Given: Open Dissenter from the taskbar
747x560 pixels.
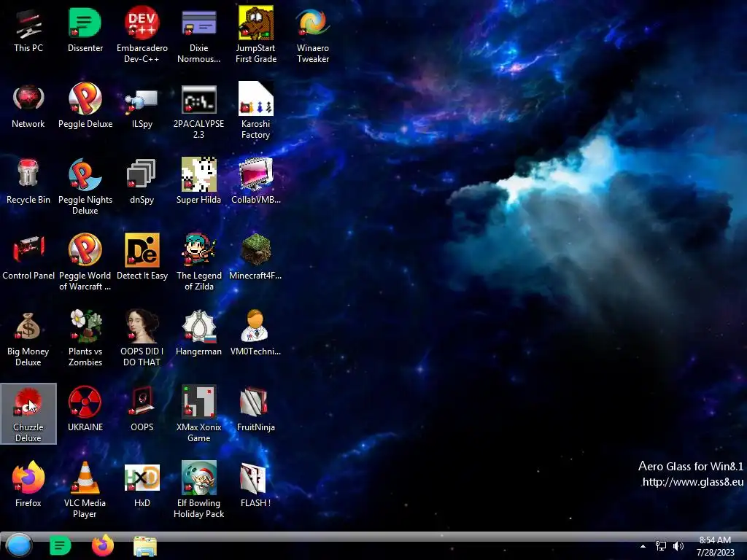Looking at the screenshot, I should click(x=60, y=545).
